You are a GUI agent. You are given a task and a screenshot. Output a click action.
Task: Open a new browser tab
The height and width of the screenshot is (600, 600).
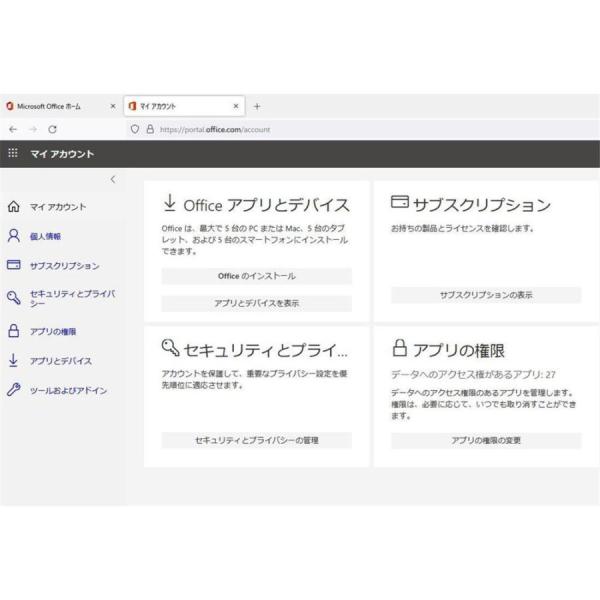click(257, 106)
